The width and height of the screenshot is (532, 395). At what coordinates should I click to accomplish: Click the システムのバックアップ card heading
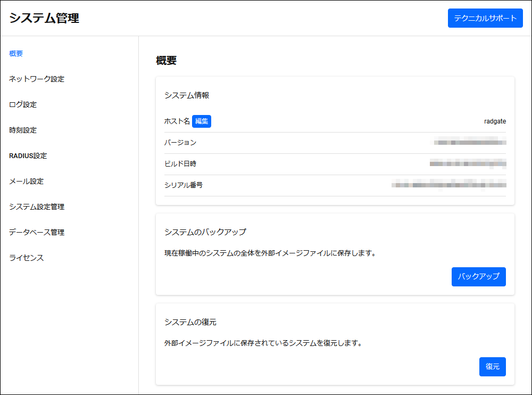[205, 232]
